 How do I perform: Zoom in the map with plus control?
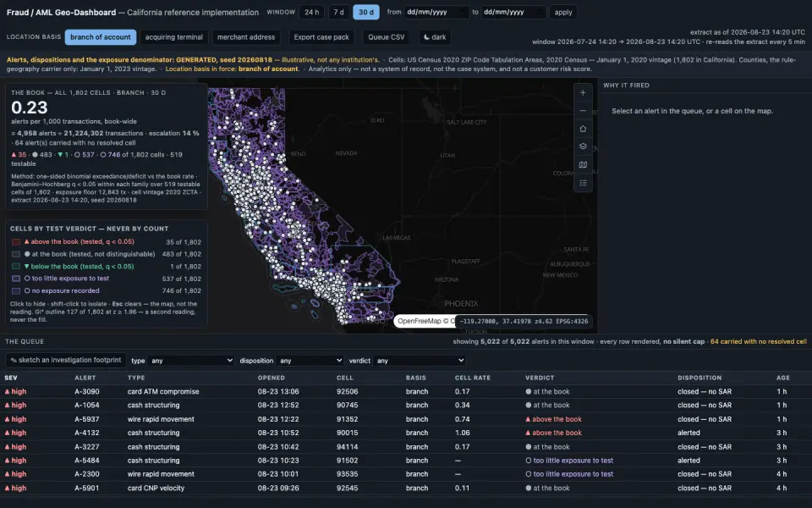[583, 93]
